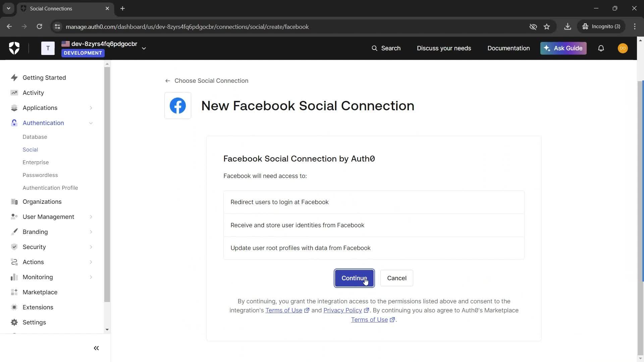This screenshot has width=644, height=362.
Task: Open the Privacy Policy link
Action: (x=342, y=310)
